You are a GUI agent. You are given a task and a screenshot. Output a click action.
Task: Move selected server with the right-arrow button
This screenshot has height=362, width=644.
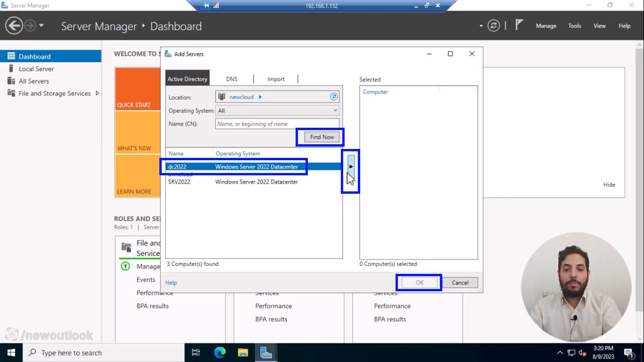tap(351, 166)
